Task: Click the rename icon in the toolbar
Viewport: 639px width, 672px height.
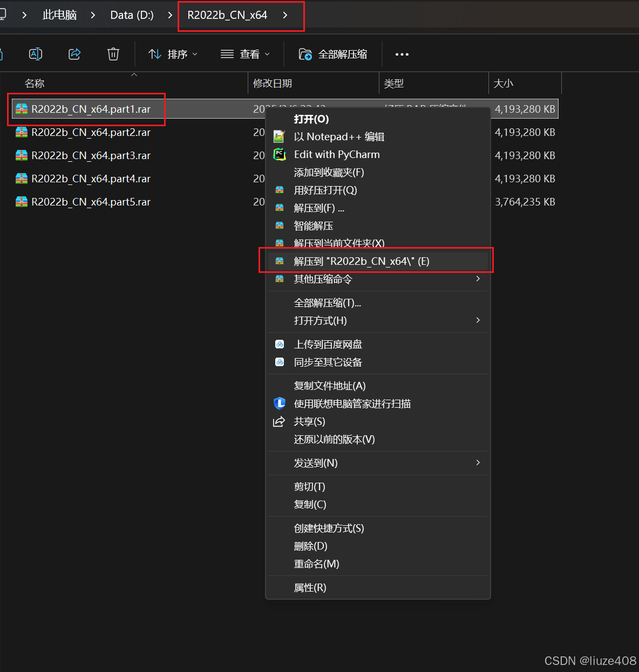Action: tap(36, 54)
